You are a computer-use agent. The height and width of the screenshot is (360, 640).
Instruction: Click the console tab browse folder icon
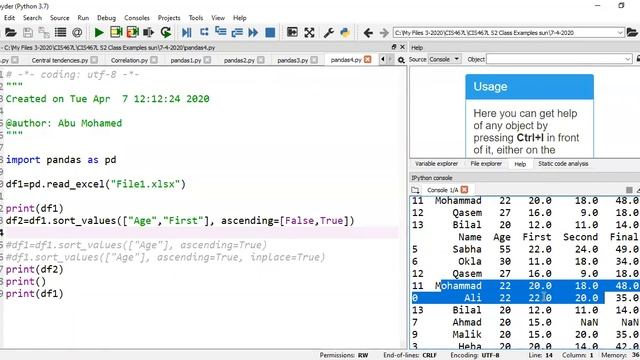[x=415, y=190]
